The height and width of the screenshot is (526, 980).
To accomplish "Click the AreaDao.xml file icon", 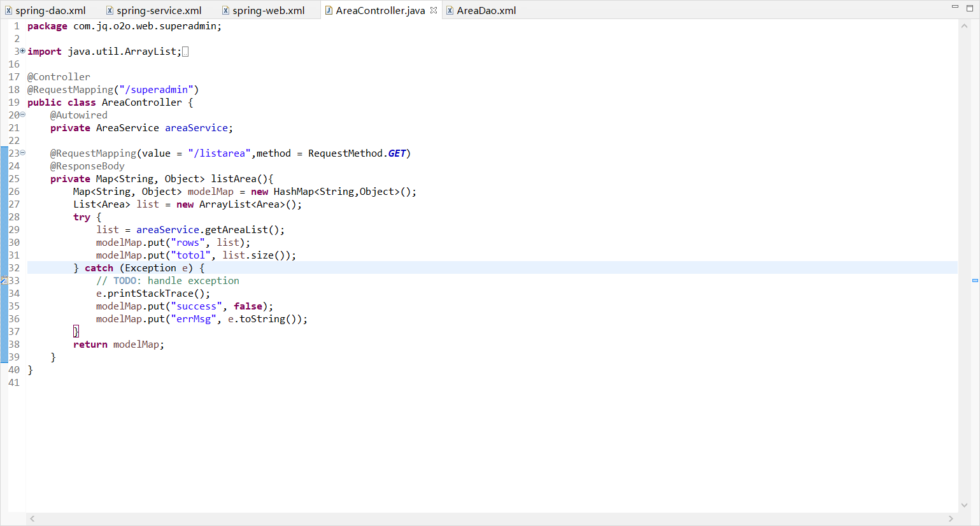I will (450, 10).
